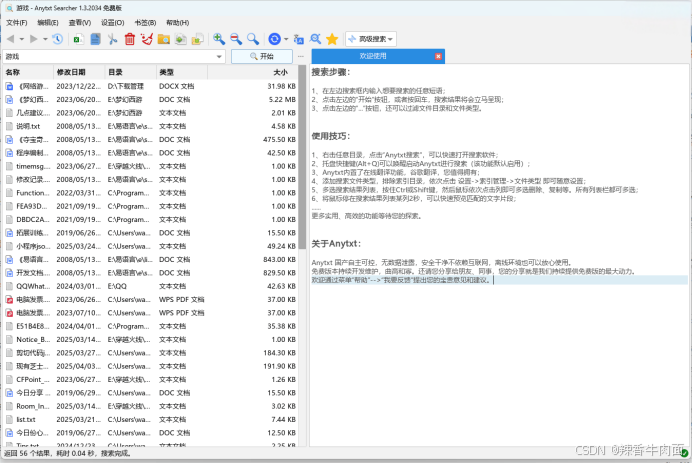Click DOCX icon of 《网络游 row
The width and height of the screenshot is (692, 464).
coord(9,86)
